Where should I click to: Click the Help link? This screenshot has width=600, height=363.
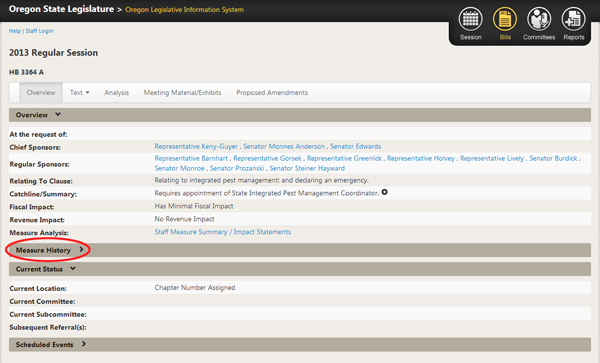tap(15, 31)
